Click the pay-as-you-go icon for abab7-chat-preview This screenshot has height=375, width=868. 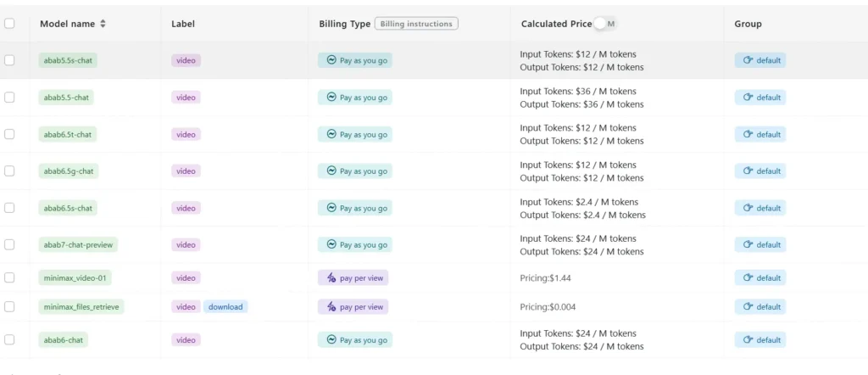tap(331, 244)
